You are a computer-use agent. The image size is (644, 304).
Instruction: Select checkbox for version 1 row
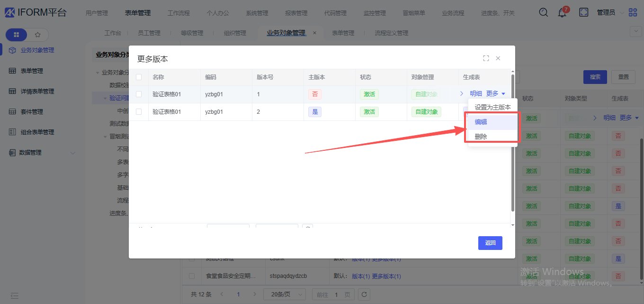click(x=139, y=94)
